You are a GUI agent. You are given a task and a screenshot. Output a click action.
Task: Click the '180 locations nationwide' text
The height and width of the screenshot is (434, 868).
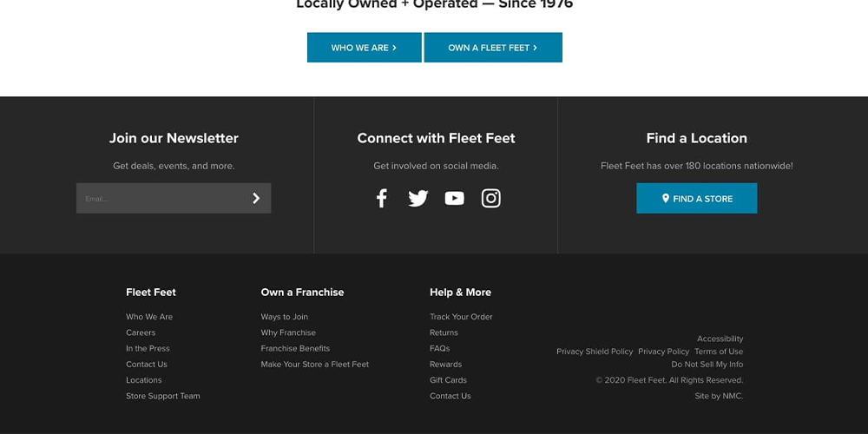740,166
